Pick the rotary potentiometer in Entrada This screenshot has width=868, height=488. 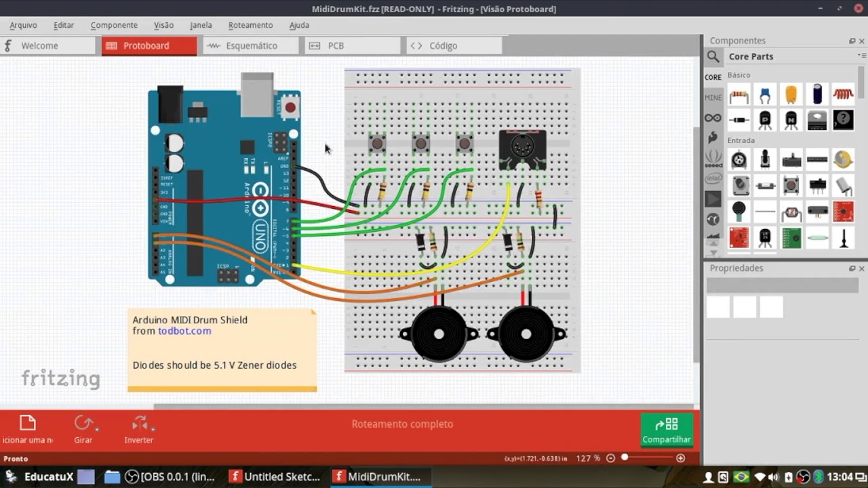coord(738,160)
